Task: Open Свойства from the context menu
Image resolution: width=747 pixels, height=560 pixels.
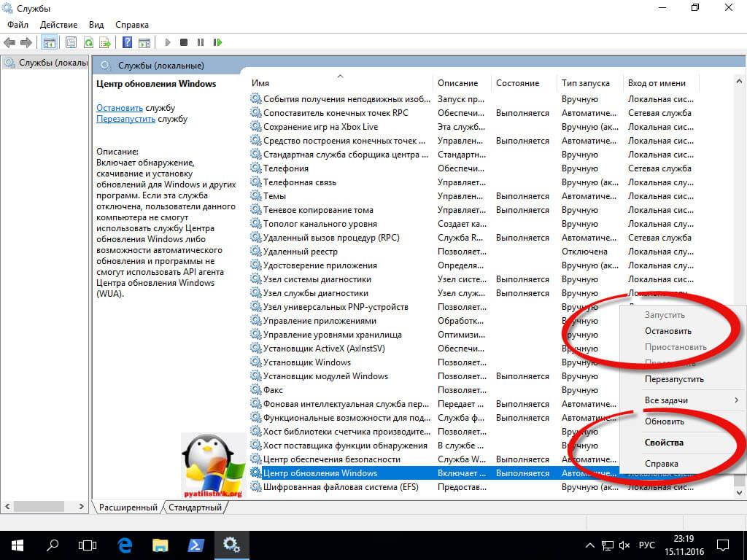Action: tap(664, 443)
